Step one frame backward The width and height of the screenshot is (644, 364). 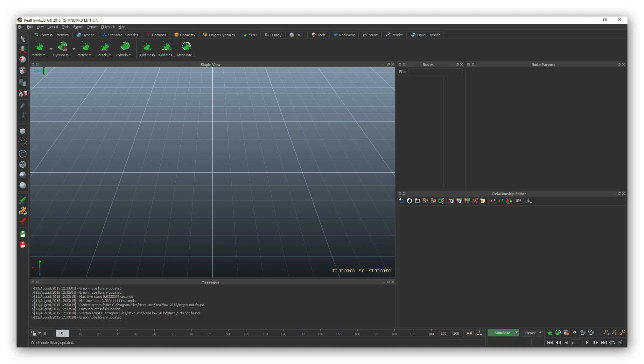558,343
